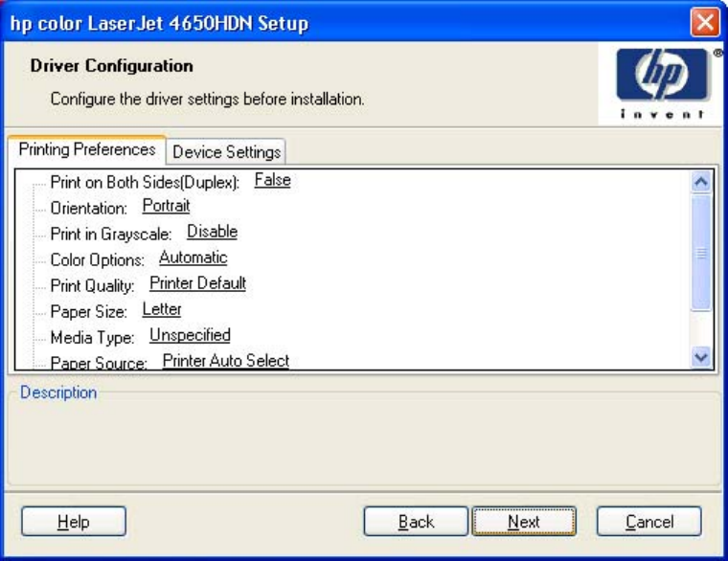Click the scrollbar down arrow
Viewport: 728px width, 561px height.
701,357
